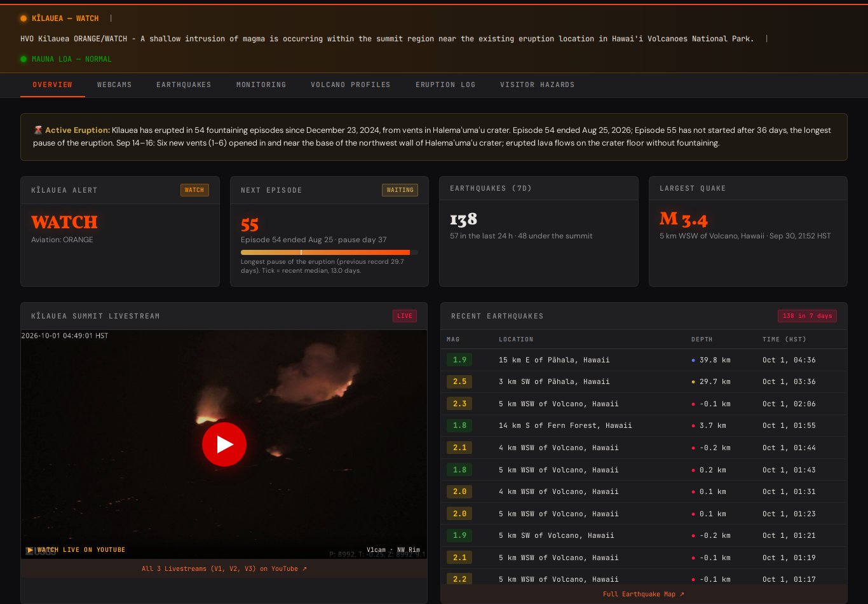The width and height of the screenshot is (868, 604).
Task: Click the red depth dot beside 3.7 km
Action: tap(693, 426)
